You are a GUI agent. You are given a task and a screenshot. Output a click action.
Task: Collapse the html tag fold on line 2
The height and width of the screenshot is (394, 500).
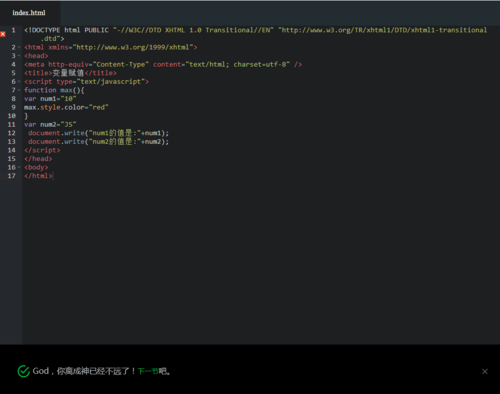point(19,47)
